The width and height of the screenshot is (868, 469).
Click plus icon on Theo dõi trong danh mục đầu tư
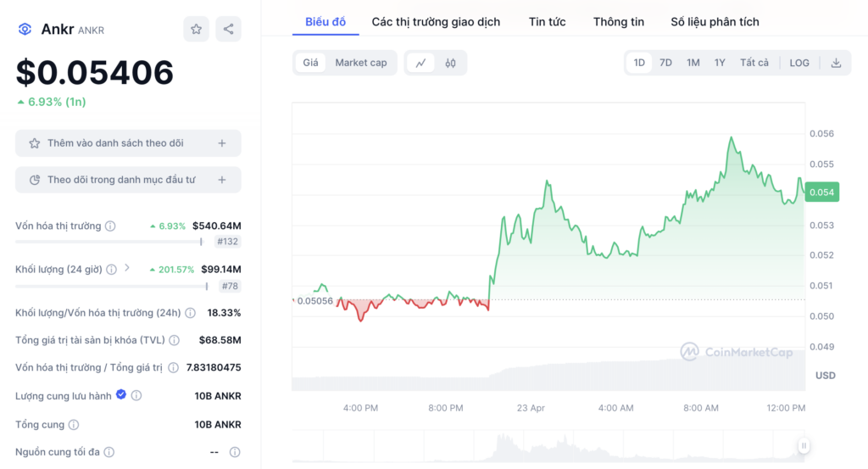click(222, 180)
